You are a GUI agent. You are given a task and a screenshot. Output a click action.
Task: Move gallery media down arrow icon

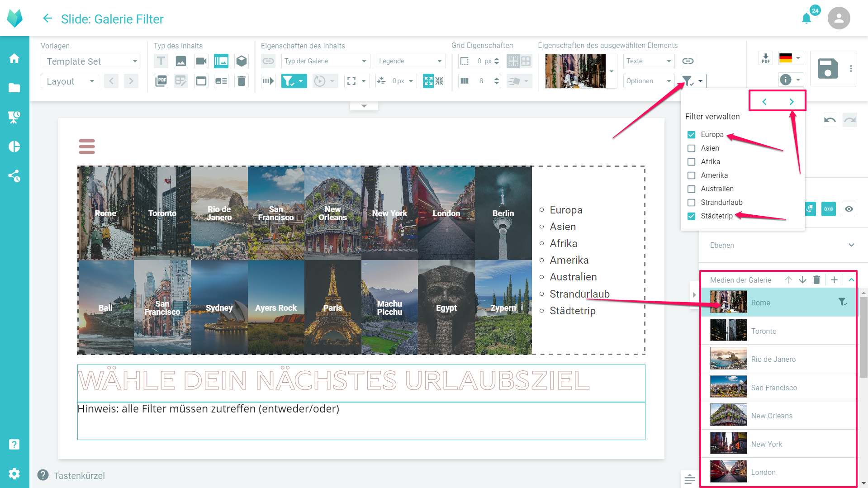[x=803, y=280]
